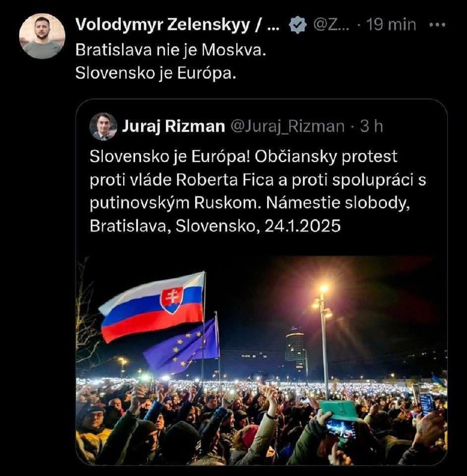
Task: Open the Volodymyr Zelenskyy display name link
Action: tap(177, 24)
